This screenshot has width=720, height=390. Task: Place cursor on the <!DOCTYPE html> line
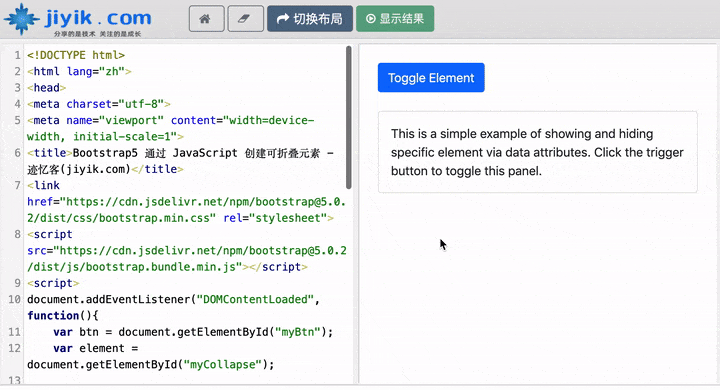click(76, 55)
